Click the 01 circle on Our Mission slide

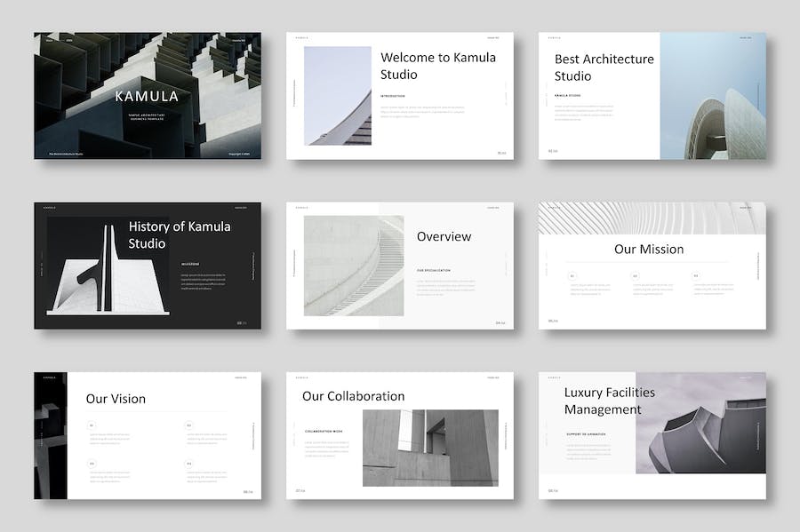(x=573, y=276)
